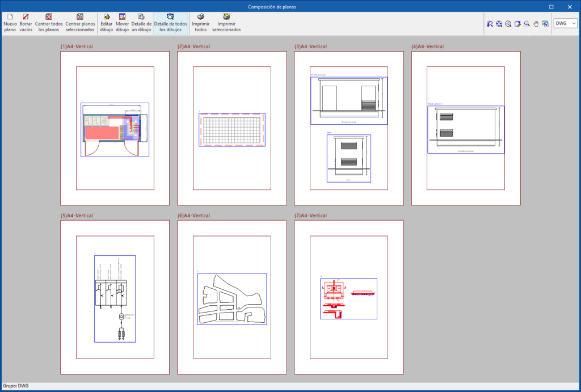Screen dimensions: 581x392
Task: Activate the pan hand tool
Action: tap(536, 24)
